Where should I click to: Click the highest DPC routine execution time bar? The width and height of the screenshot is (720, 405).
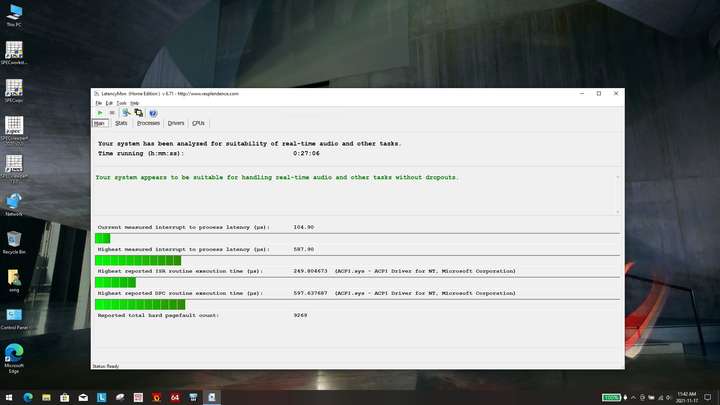(x=140, y=304)
